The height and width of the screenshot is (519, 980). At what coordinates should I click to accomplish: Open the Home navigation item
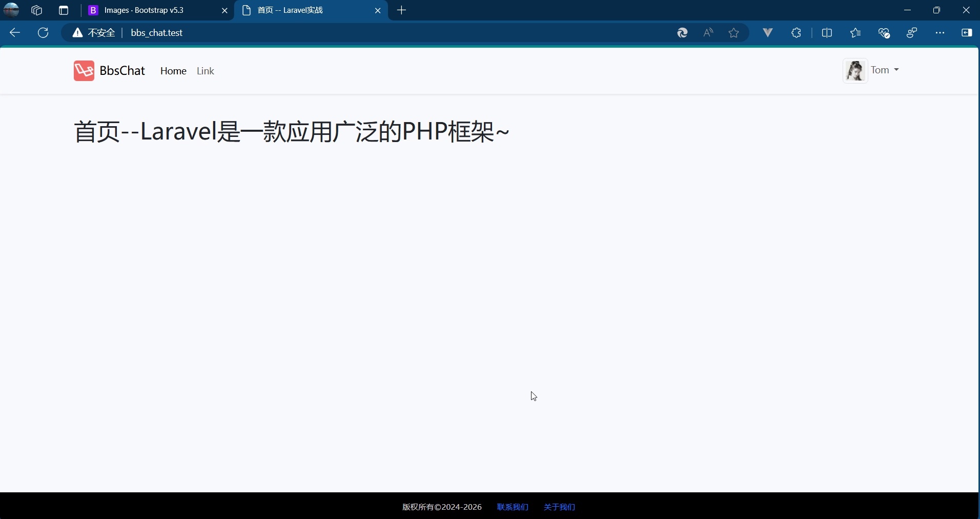(173, 71)
